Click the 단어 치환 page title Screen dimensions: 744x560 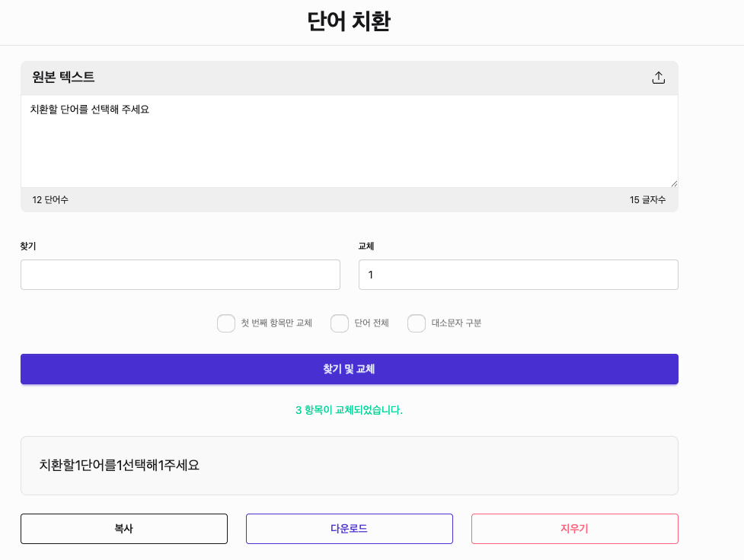[349, 21]
